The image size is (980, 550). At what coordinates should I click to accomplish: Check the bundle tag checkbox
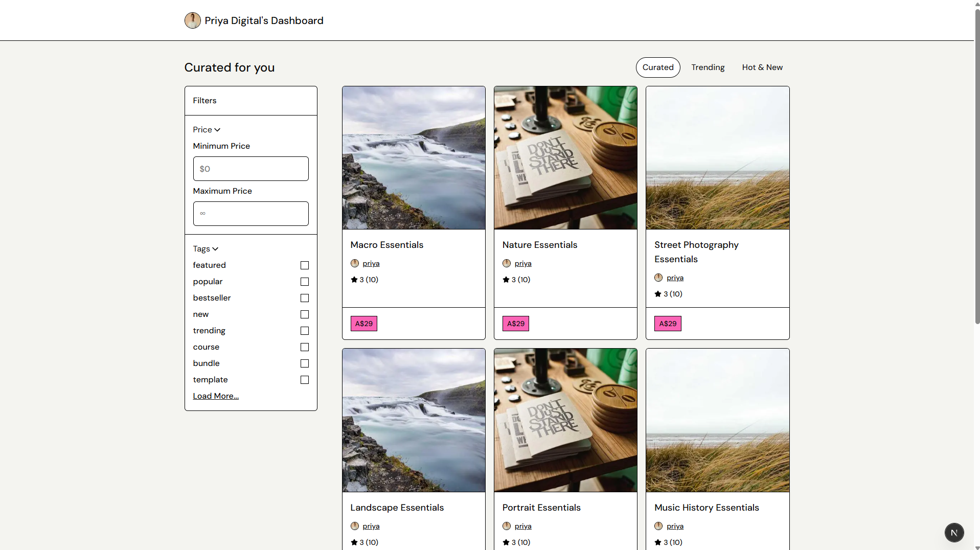(x=305, y=363)
